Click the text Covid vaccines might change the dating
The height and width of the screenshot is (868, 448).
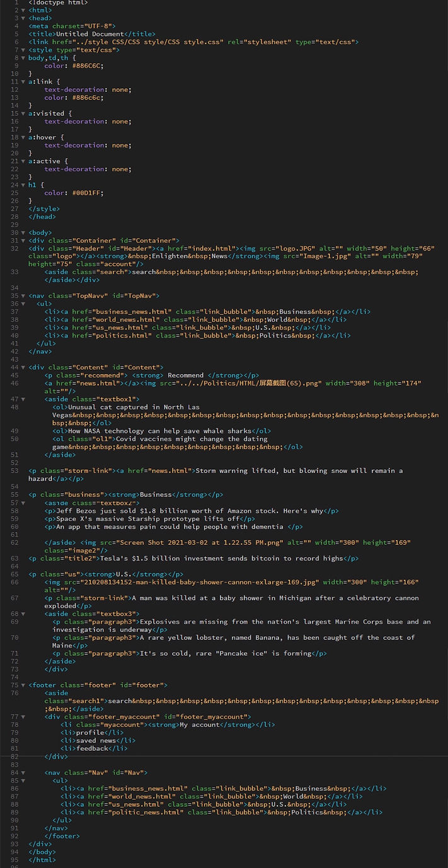coord(192,439)
